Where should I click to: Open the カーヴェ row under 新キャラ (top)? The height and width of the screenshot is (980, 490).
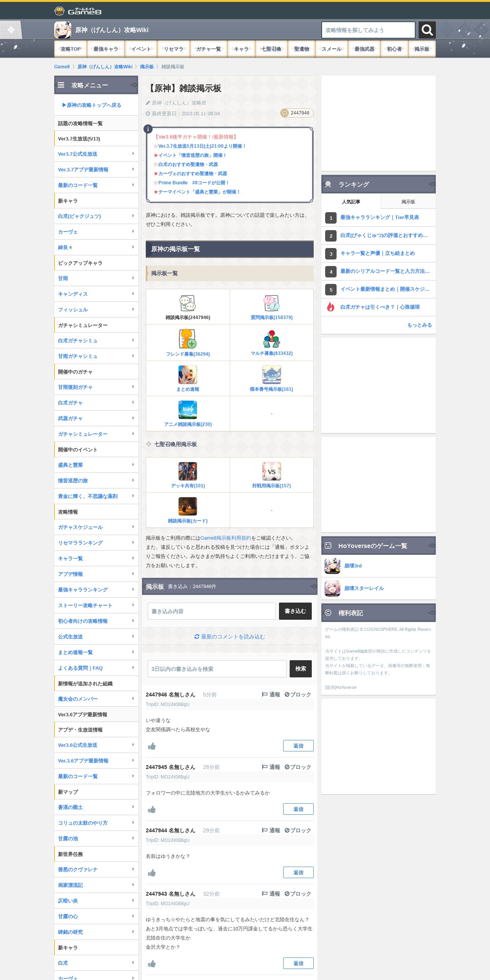tap(96, 232)
